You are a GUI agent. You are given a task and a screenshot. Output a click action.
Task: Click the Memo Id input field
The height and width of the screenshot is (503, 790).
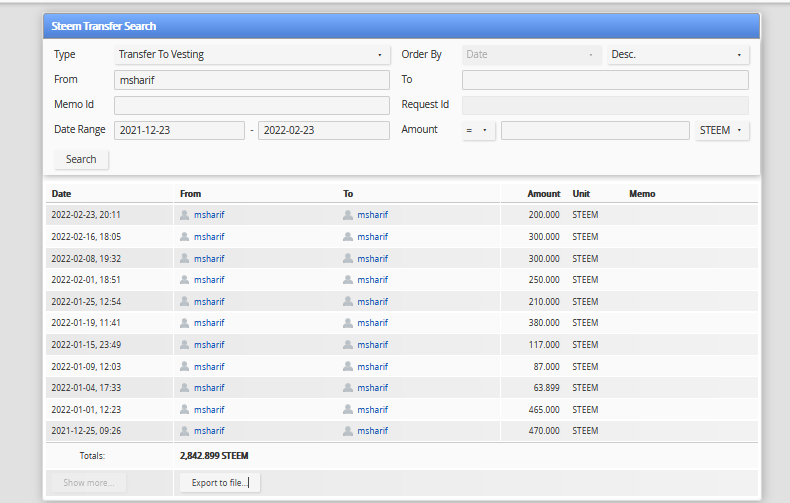[x=252, y=105]
